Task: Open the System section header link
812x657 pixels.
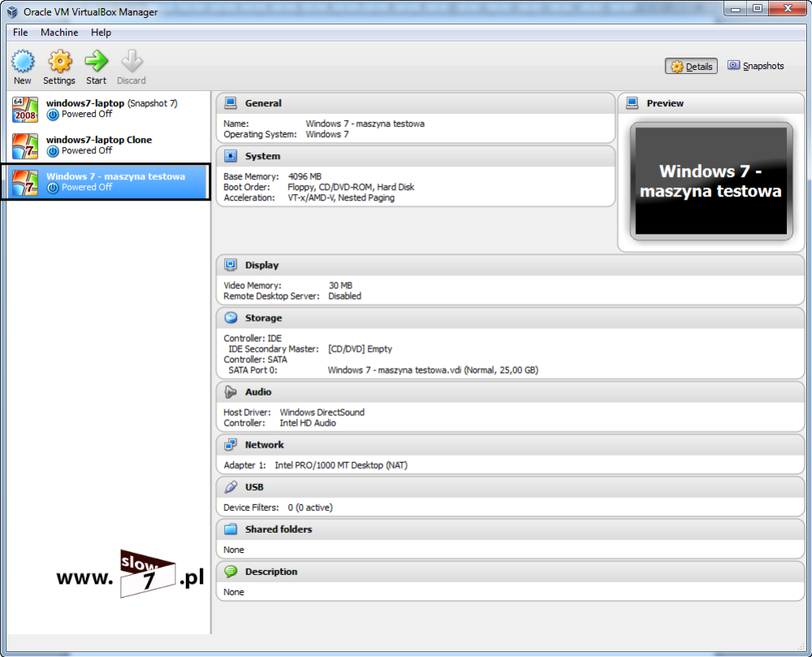Action: click(262, 156)
